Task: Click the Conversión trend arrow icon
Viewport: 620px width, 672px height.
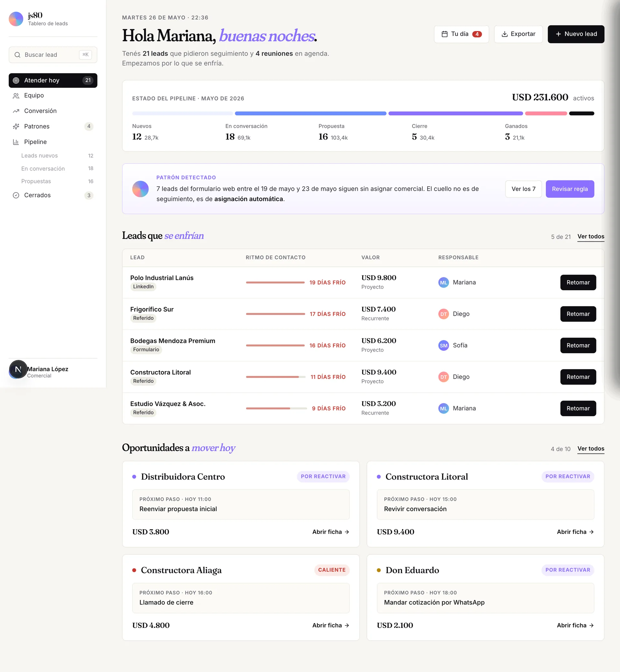Action: click(16, 111)
